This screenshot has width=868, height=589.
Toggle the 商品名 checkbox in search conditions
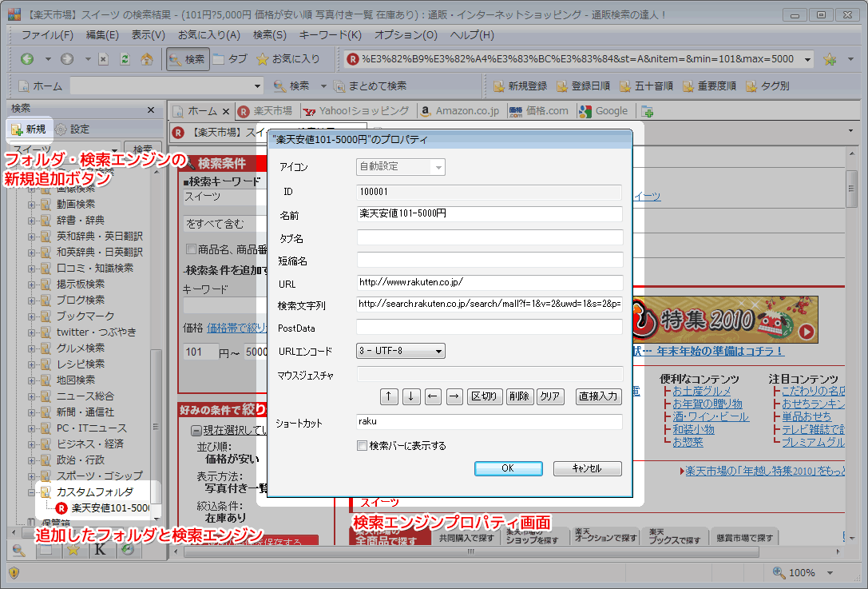click(x=192, y=249)
